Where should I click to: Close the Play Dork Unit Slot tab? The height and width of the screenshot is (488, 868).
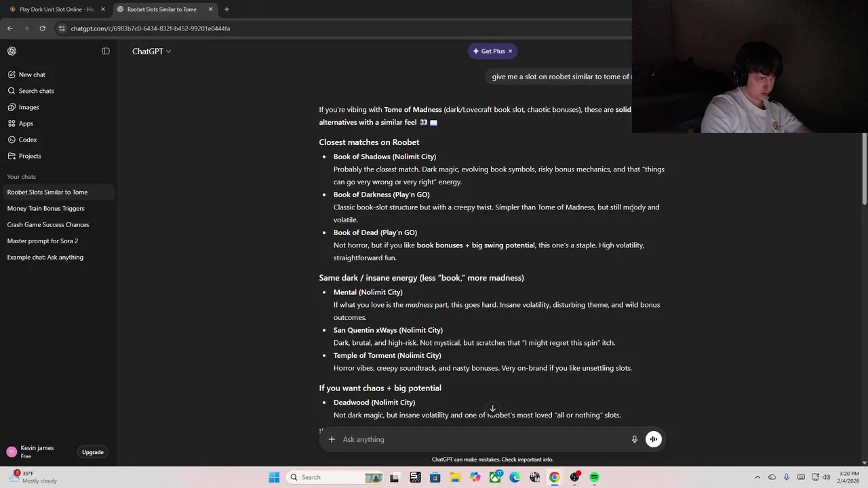103,9
